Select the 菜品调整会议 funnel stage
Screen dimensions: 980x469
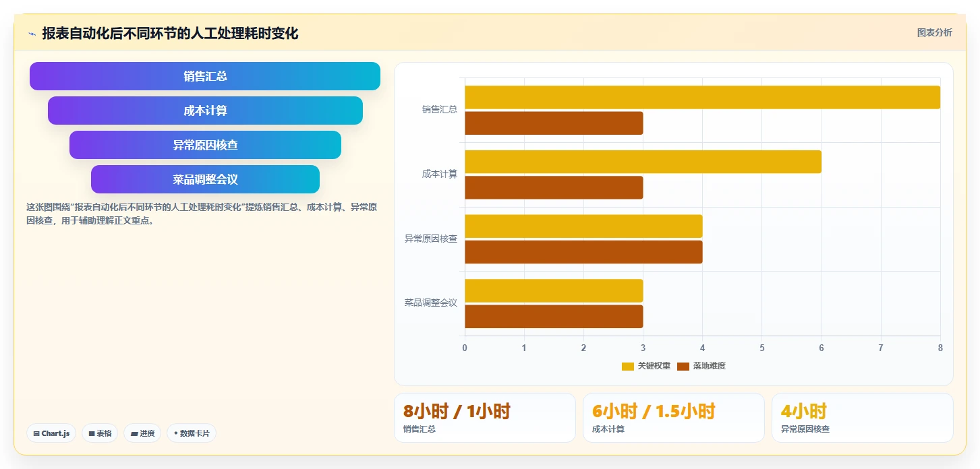pos(205,179)
